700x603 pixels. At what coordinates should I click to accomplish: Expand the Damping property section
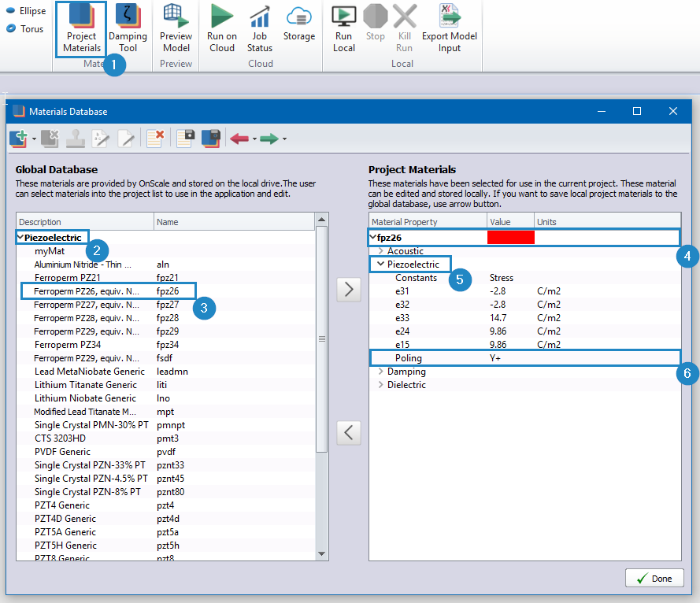click(381, 372)
